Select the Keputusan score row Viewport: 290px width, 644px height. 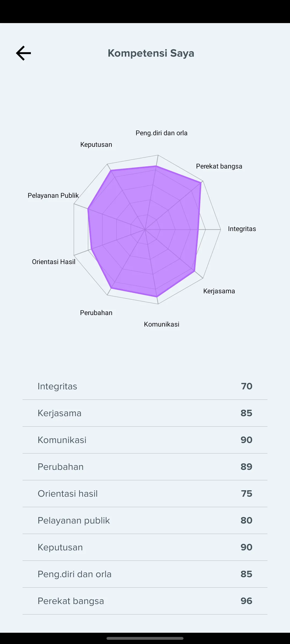145,547
